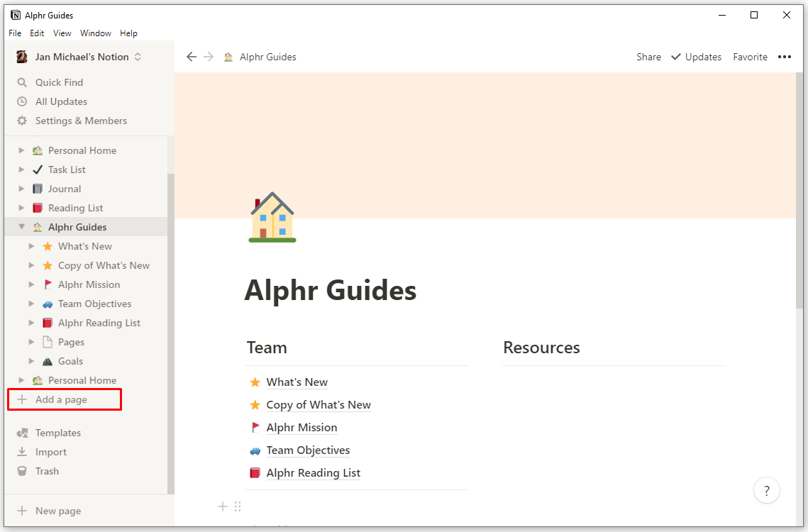Click the blank page icon of Pages
This screenshot has width=808, height=532.
[x=48, y=343]
